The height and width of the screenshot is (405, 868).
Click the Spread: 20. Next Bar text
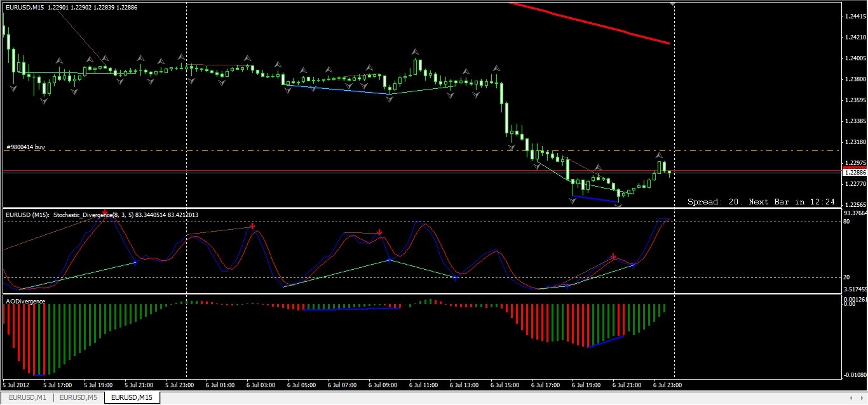(x=761, y=202)
